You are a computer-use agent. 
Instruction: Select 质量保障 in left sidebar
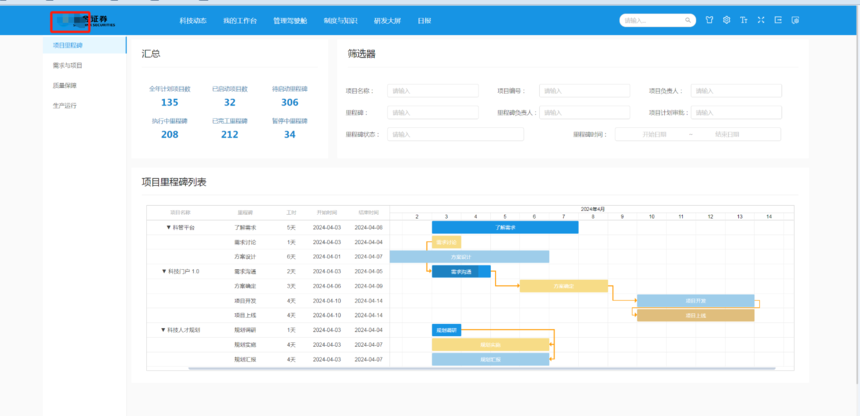pyautogui.click(x=65, y=85)
